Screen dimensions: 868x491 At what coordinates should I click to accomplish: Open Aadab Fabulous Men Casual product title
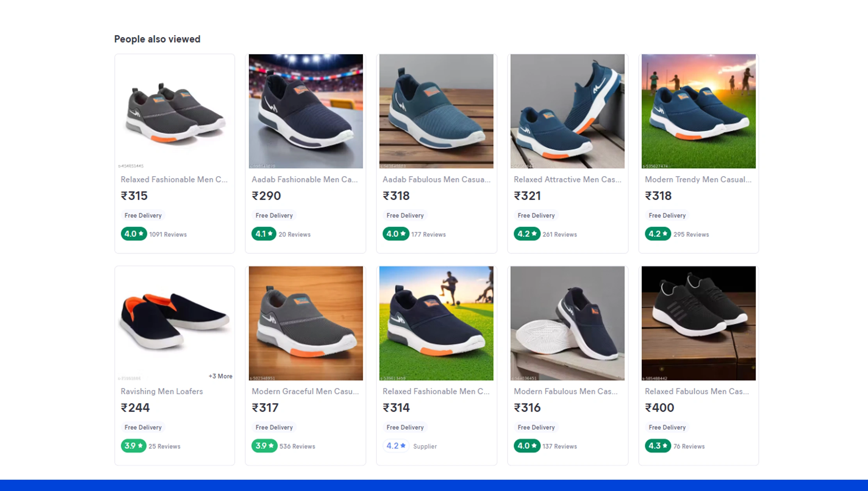tap(436, 179)
